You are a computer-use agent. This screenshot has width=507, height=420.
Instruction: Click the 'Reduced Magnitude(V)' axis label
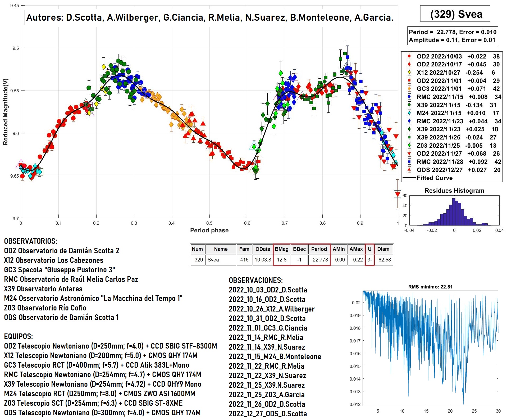click(6, 112)
